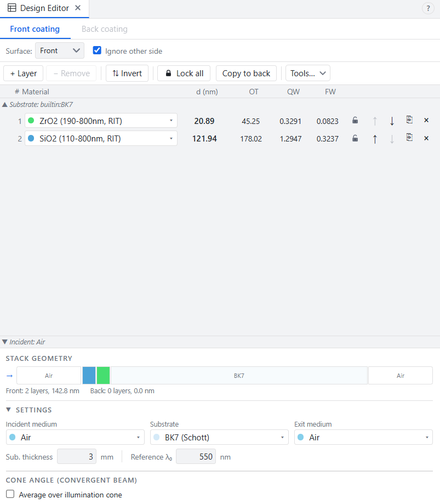The width and height of the screenshot is (440, 504).
Task: Toggle lock icon on ZrO2 layer
Action: click(x=355, y=121)
